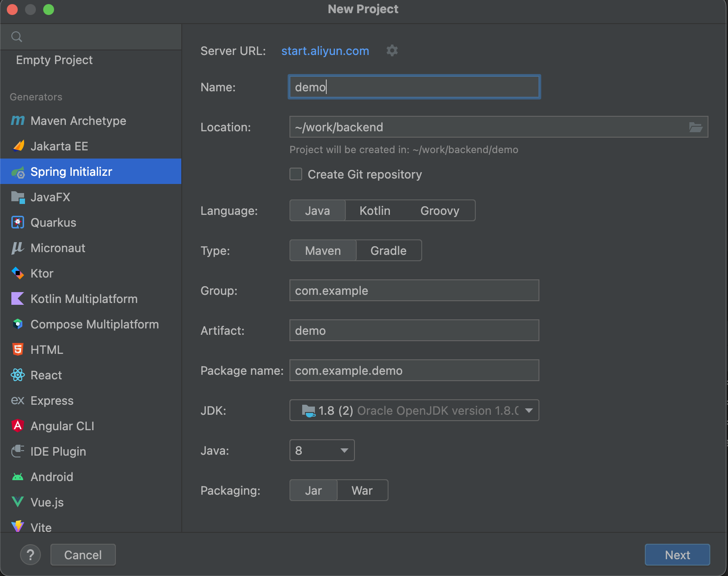Click the Quarkus generator icon
This screenshot has width=728, height=576.
pyautogui.click(x=18, y=222)
